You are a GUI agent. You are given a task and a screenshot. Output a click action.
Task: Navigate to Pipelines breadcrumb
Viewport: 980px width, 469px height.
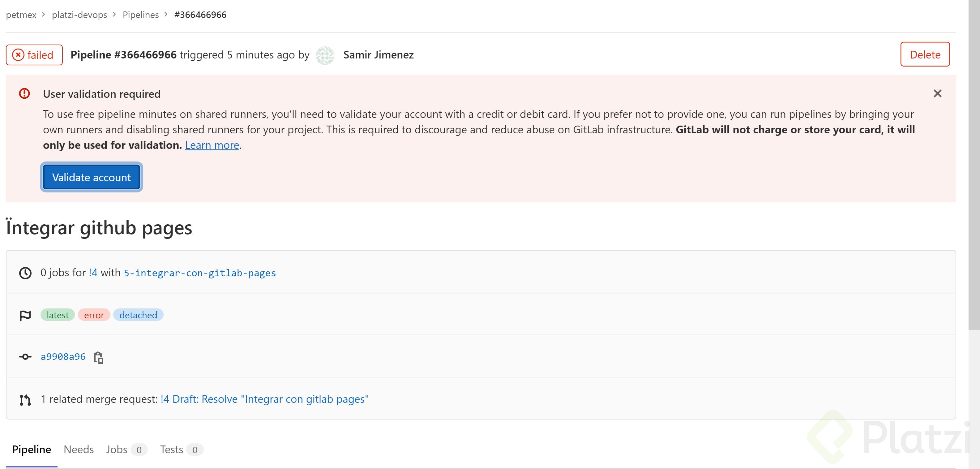point(141,15)
